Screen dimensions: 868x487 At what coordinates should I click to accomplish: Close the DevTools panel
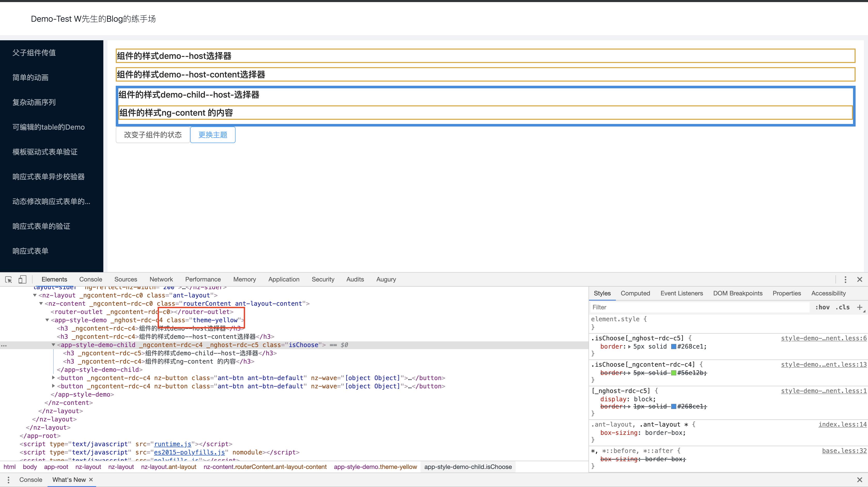[x=859, y=280]
